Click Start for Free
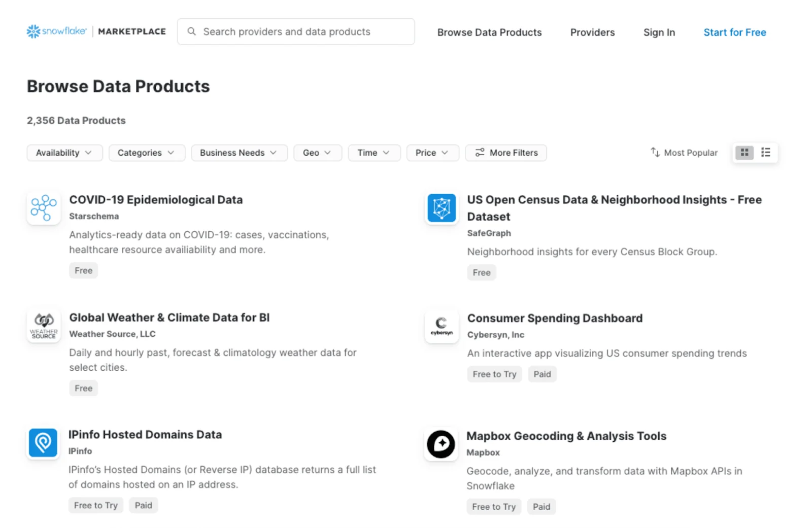Screen dimensions: 812x528 click(734, 32)
